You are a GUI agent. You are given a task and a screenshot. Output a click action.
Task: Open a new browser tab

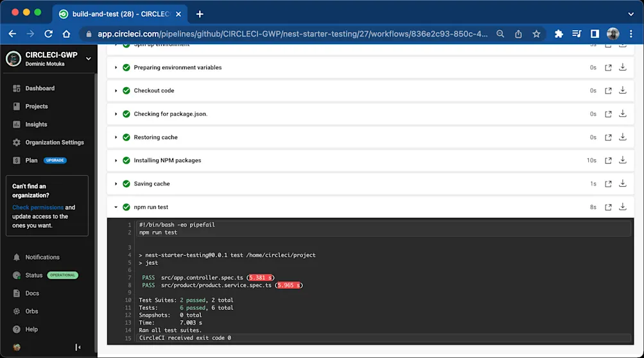click(x=200, y=14)
